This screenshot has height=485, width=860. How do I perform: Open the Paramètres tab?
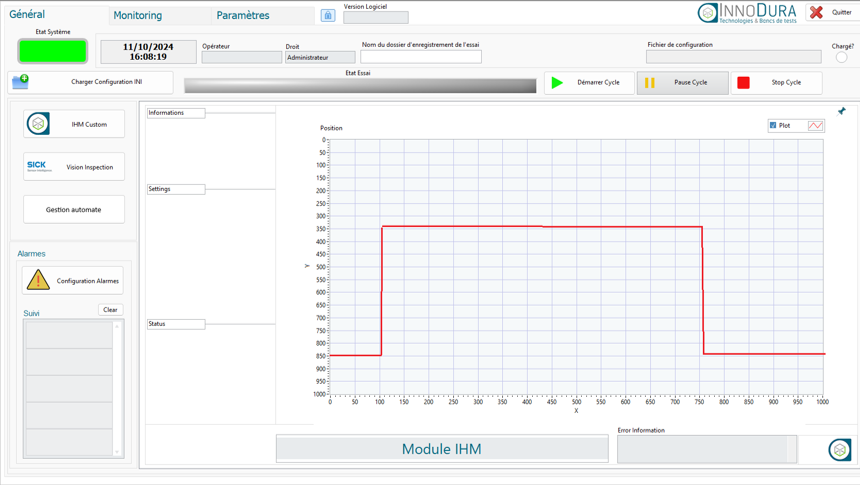243,15
